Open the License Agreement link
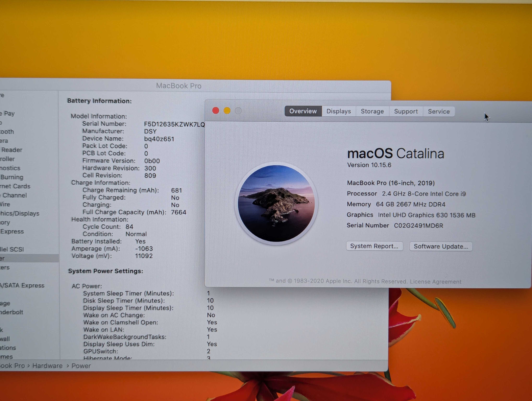 click(436, 282)
